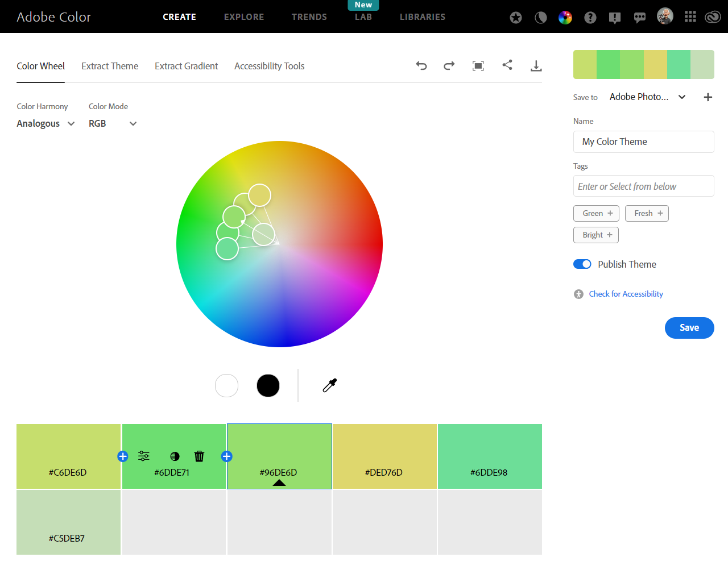Delete the #6DDE71 swatch with trash icon
728x578 pixels.
tap(199, 456)
